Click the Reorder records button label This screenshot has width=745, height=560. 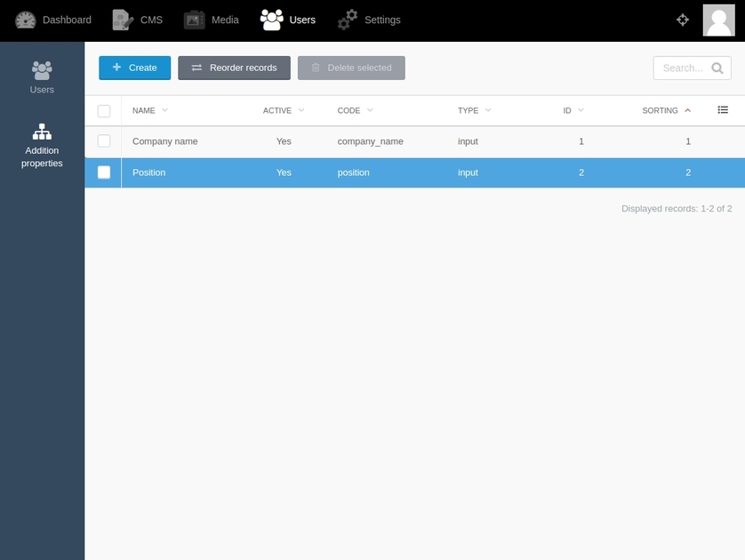coord(244,68)
